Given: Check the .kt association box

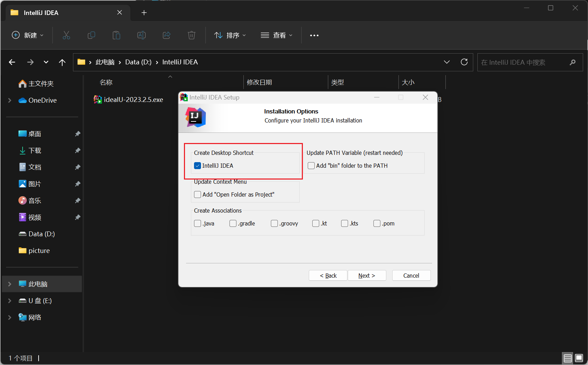Looking at the screenshot, I should pos(316,223).
